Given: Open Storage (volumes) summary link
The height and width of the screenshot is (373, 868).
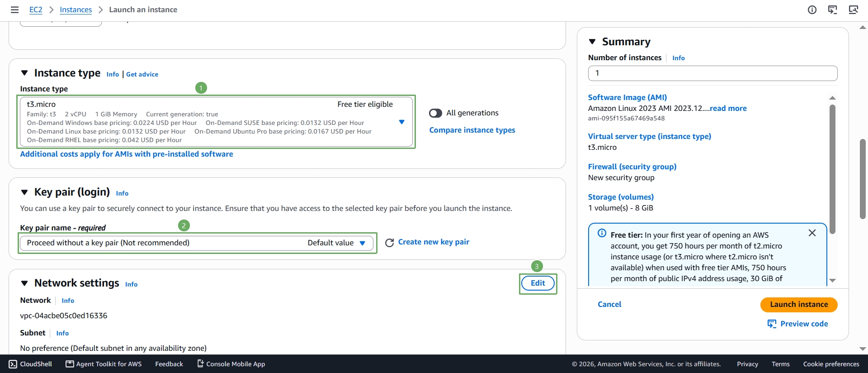Looking at the screenshot, I should (x=621, y=197).
